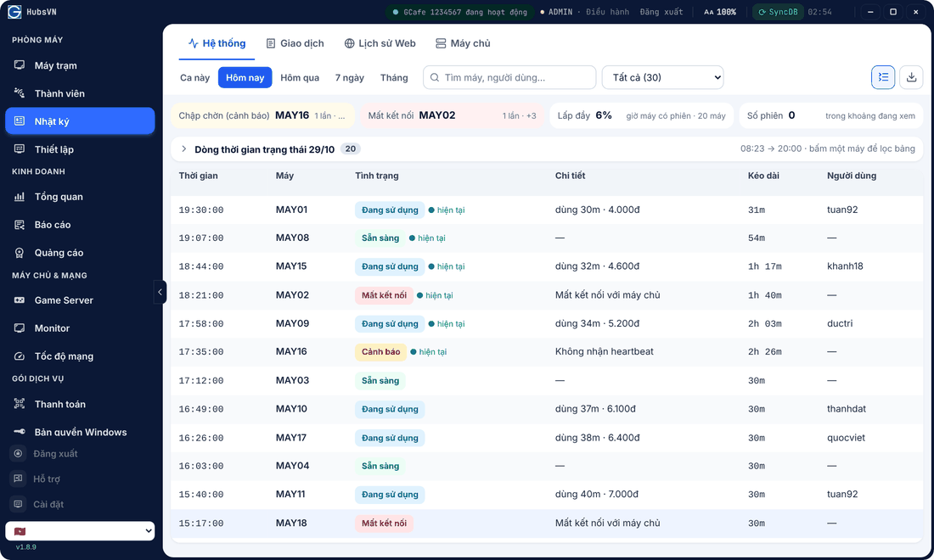Select Nhật ký in the sidebar
The width and height of the screenshot is (934, 560).
(x=80, y=121)
